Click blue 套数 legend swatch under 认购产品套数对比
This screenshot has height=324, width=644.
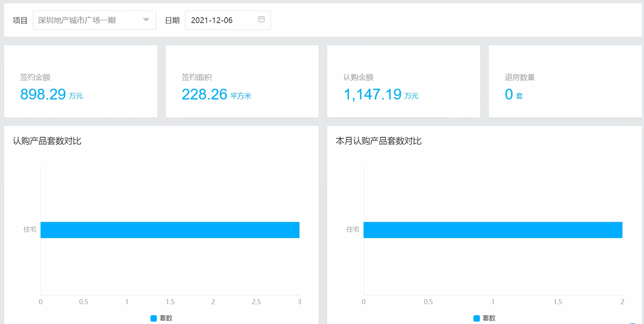click(154, 318)
